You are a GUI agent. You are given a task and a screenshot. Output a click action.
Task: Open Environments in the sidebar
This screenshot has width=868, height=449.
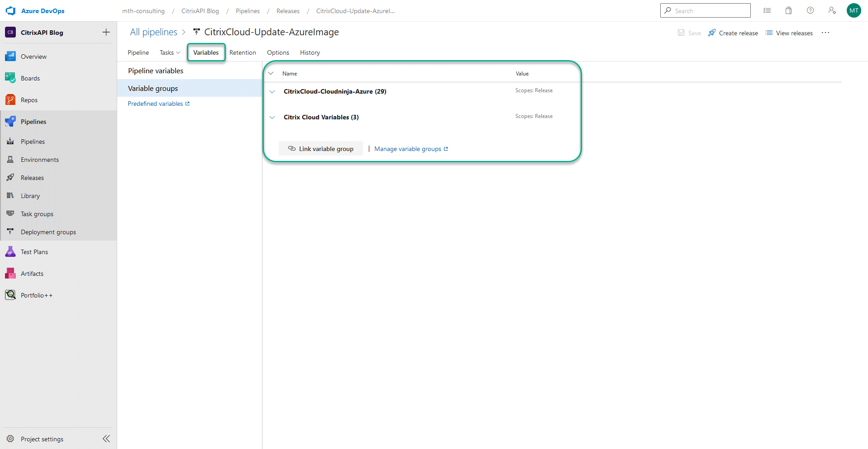40,160
